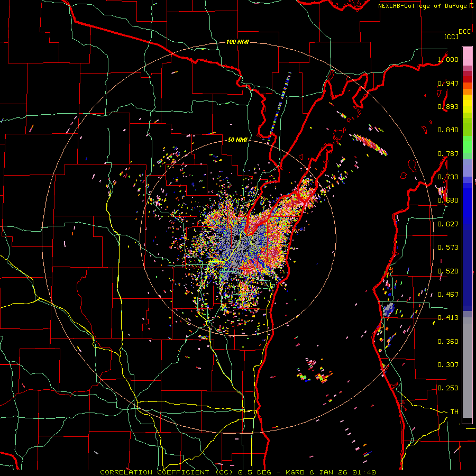Viewport: 476px width, 476px height.
Task: Click the 1.000 value on color scale
Action: point(448,59)
